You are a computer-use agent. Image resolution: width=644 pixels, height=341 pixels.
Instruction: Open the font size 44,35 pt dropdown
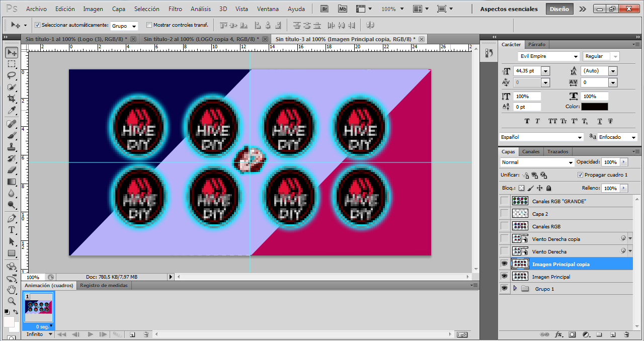(545, 71)
